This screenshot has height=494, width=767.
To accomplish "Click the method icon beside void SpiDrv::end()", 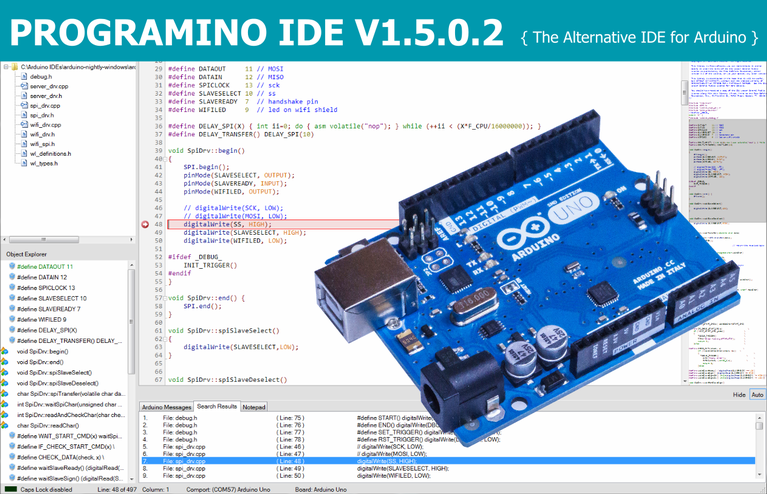I will click(5, 362).
